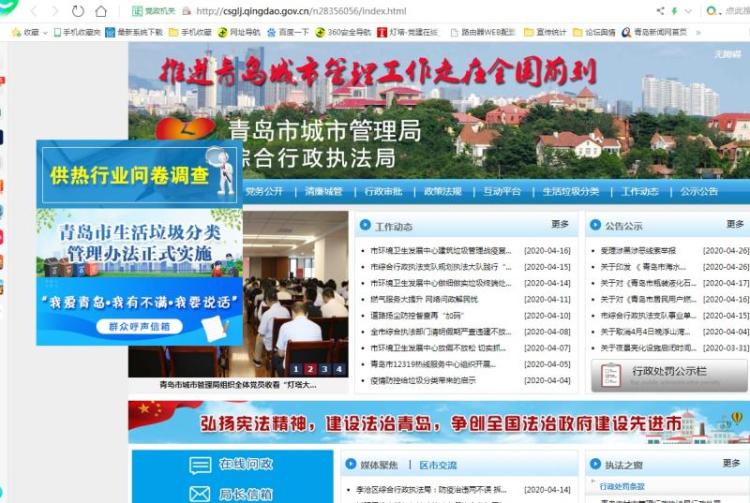Select the 公示公告 nav menu item

pyautogui.click(x=699, y=191)
